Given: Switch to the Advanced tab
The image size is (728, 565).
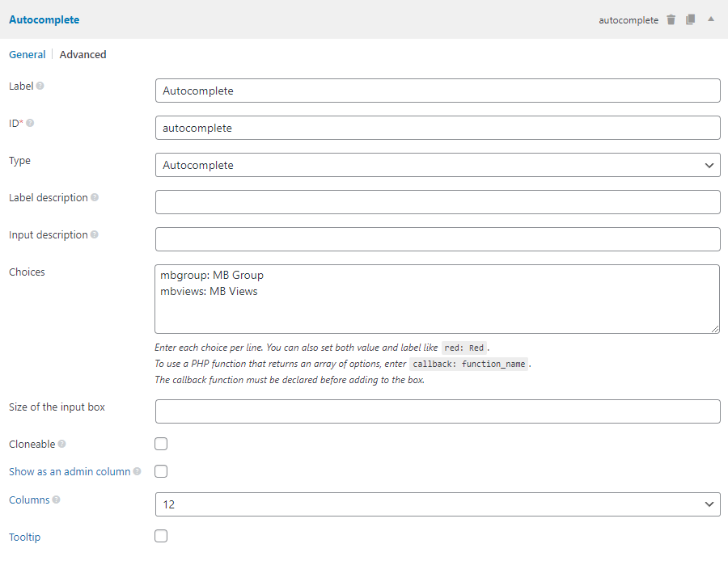Looking at the screenshot, I should pos(83,54).
